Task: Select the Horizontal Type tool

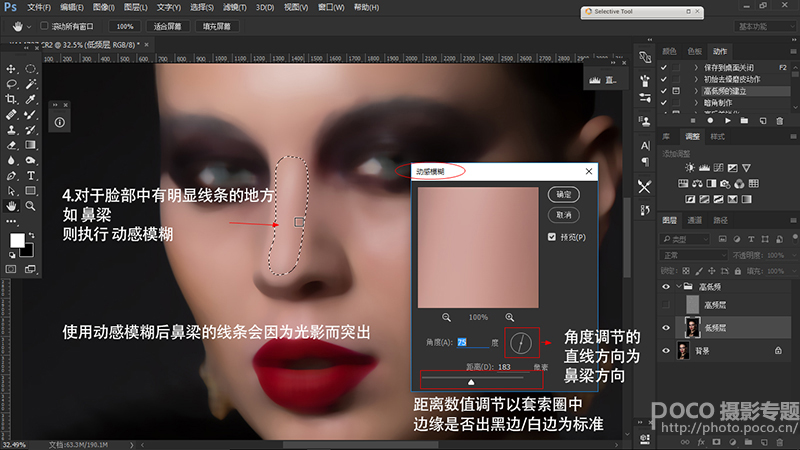Action: click(x=31, y=175)
